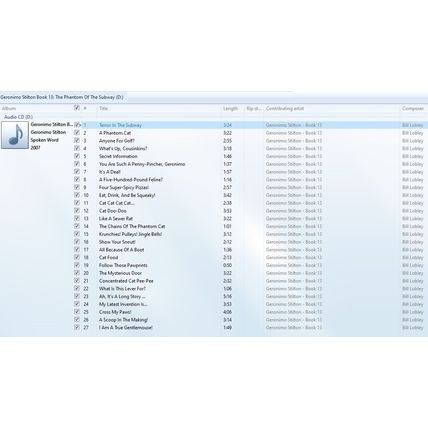Select the track A Five-Hundred-Pound Feline?
This screenshot has width=428, height=428.
131,179
